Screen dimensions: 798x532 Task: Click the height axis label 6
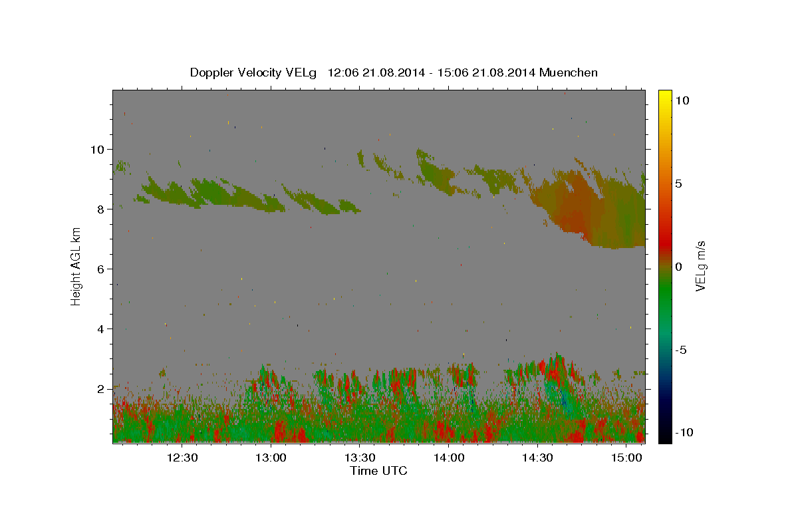point(101,269)
